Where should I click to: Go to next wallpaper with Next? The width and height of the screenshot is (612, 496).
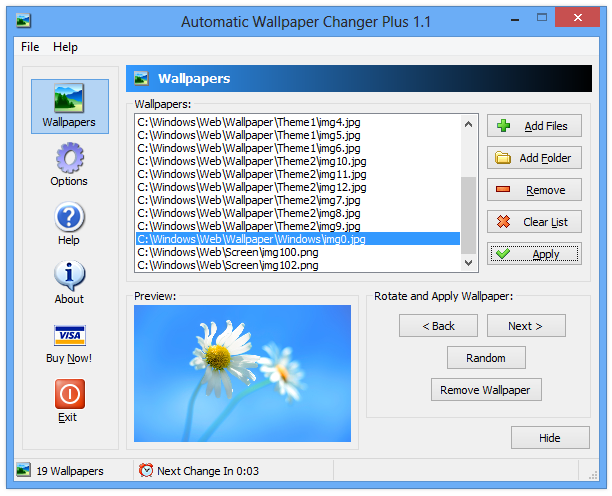526,325
